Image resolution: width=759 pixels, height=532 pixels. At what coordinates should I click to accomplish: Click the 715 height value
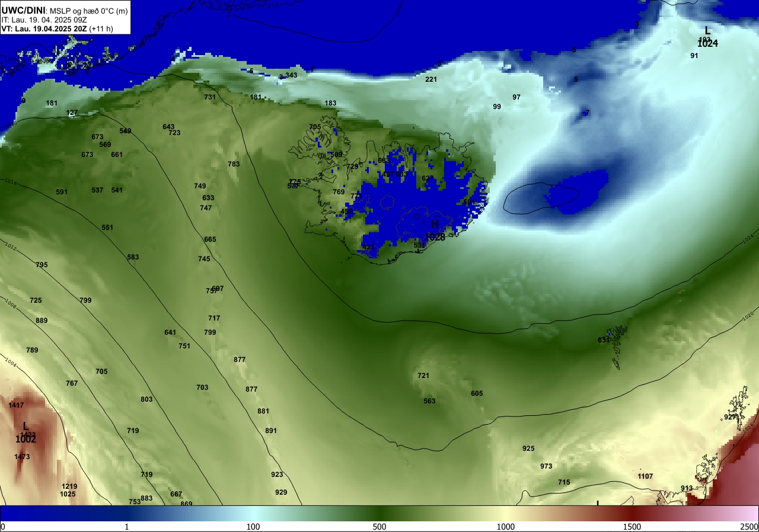tap(564, 482)
